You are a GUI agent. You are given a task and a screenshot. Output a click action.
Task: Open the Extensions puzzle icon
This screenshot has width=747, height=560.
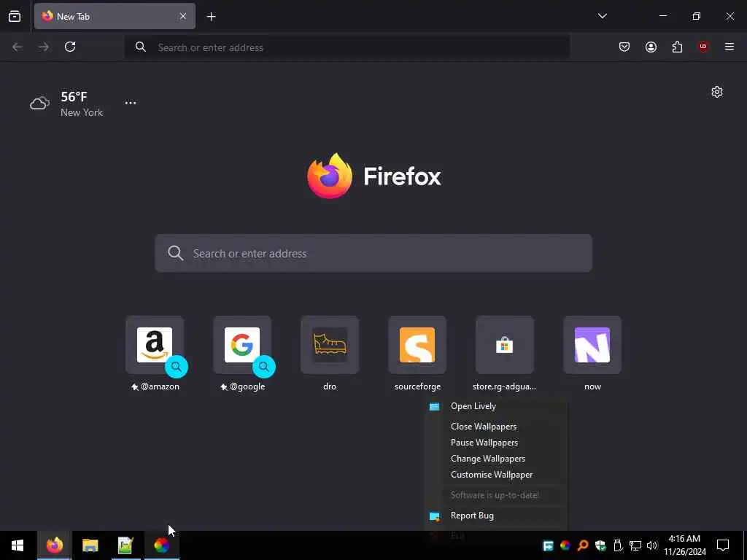point(677,47)
